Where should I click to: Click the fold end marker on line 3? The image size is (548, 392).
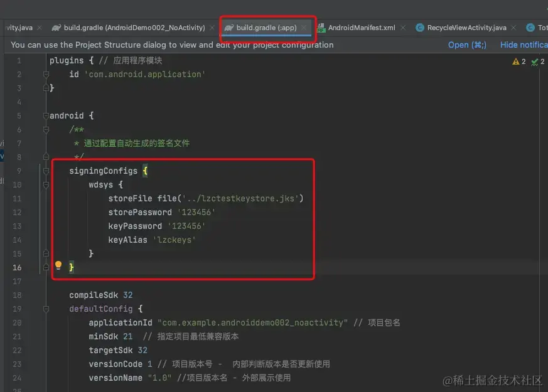tap(46, 88)
